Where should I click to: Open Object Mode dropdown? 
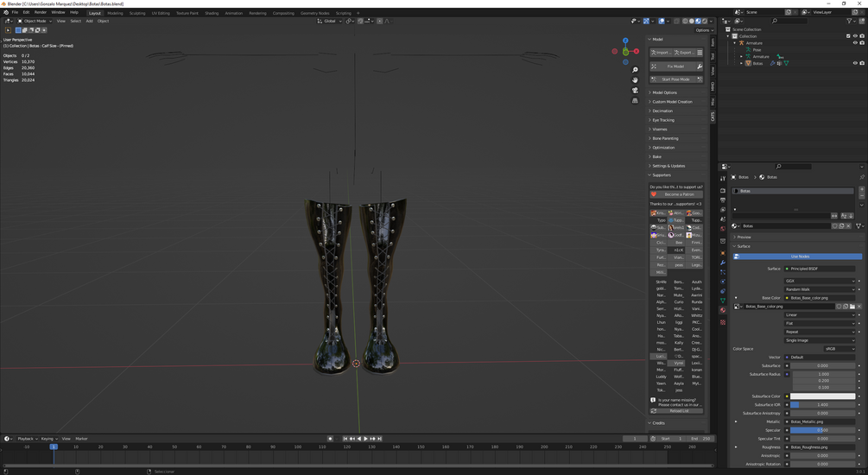[35, 21]
